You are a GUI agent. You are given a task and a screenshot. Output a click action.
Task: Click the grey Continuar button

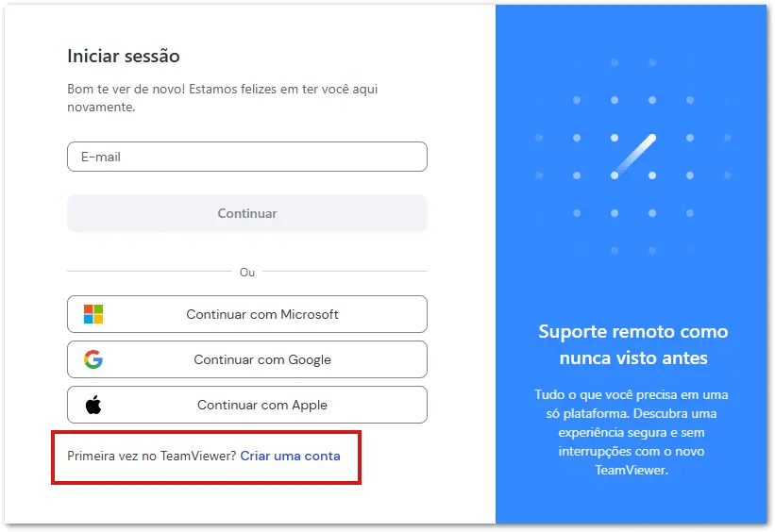point(247,213)
